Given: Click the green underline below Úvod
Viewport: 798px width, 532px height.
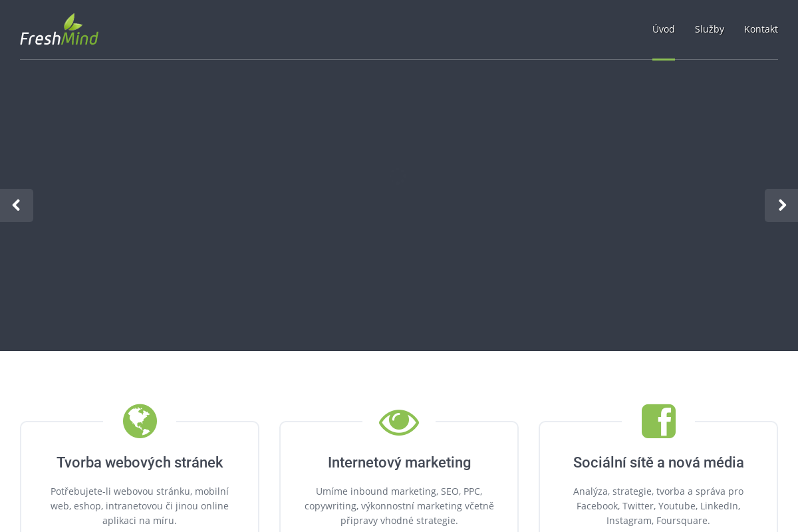Looking at the screenshot, I should 663,59.
